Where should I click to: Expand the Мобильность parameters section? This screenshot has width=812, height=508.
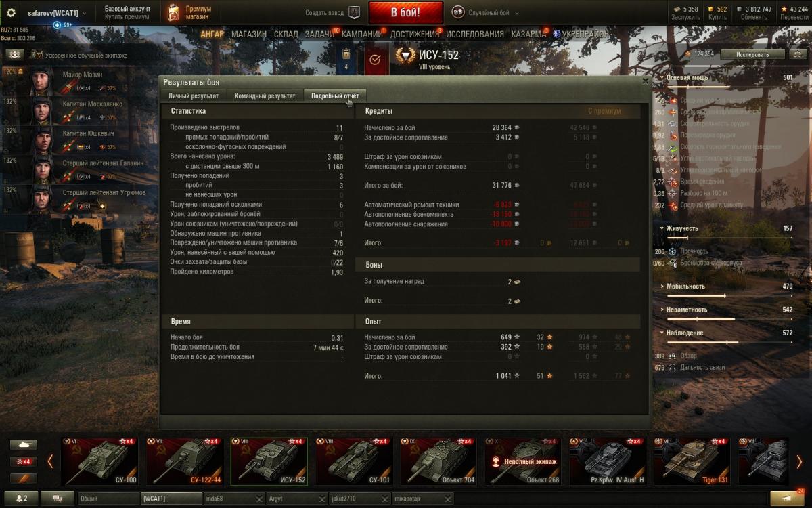tap(662, 287)
